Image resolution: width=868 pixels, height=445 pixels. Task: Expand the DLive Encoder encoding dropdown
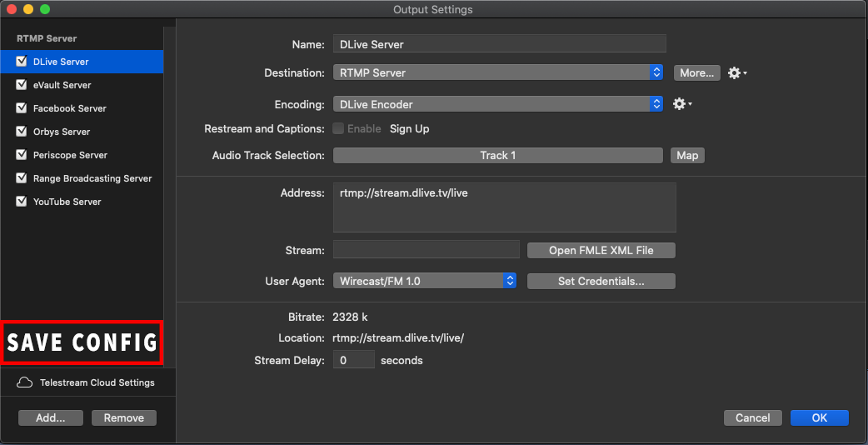click(x=497, y=104)
